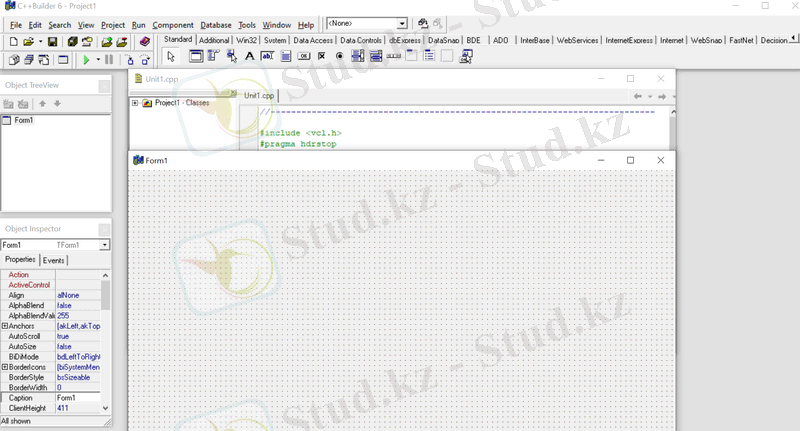The width and height of the screenshot is (800, 431).
Task: Click the New items toolbar icon
Action: [14, 42]
